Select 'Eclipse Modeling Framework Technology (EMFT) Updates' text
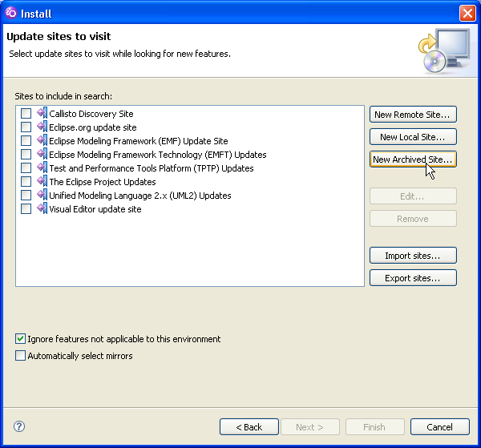 click(158, 155)
